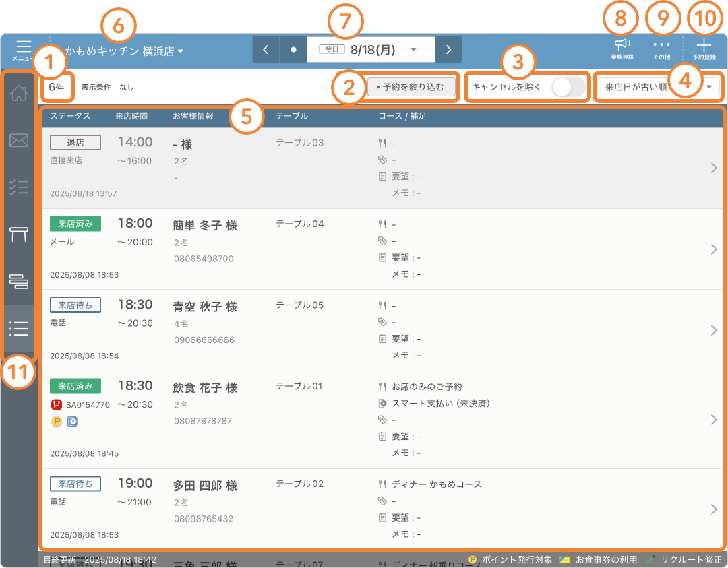Open details chevron for 簡単 冬子 row
728x568 pixels.
(714, 249)
